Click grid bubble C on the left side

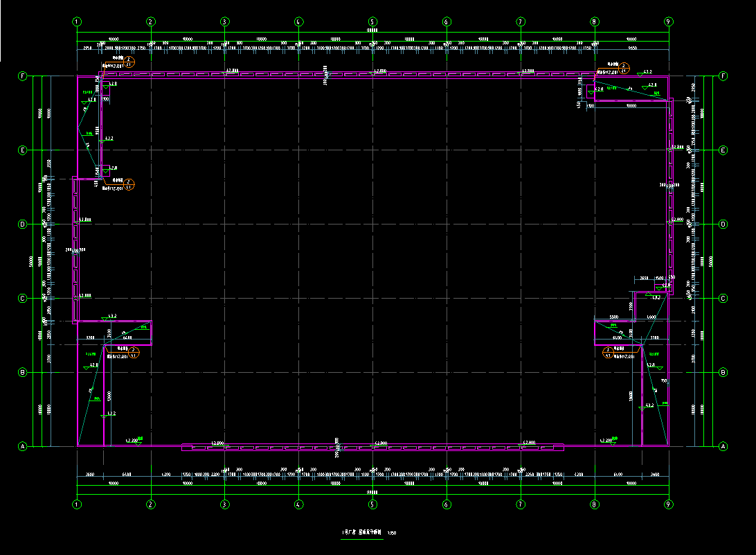[22, 299]
